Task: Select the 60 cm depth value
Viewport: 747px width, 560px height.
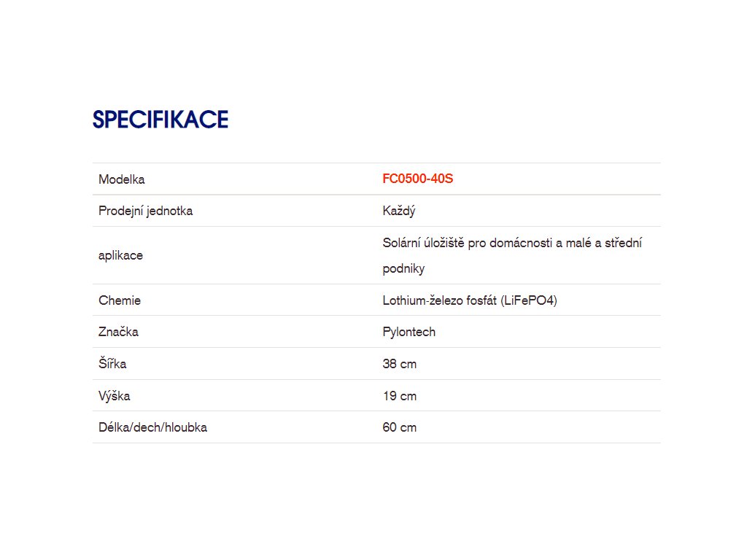Action: click(400, 427)
